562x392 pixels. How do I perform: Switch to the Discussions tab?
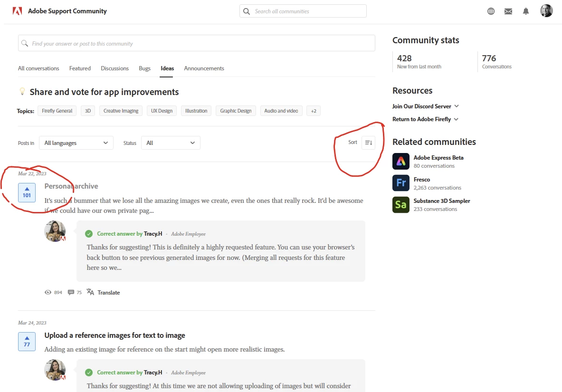[114, 68]
